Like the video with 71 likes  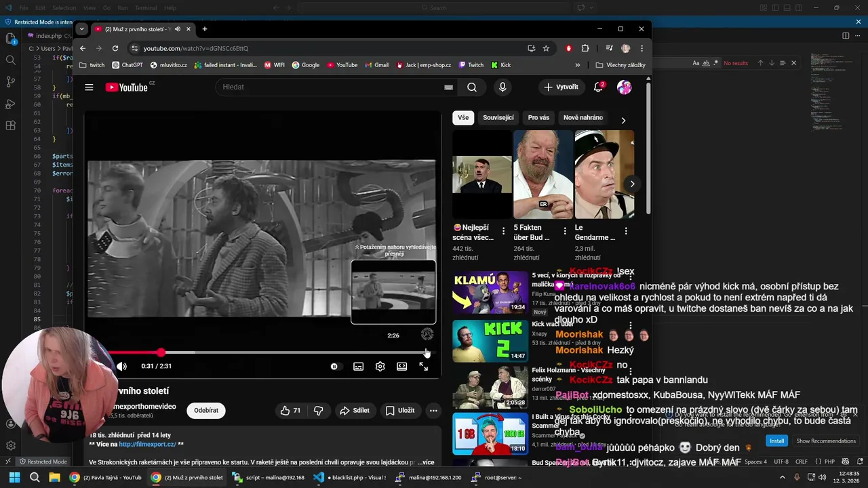[290, 410]
